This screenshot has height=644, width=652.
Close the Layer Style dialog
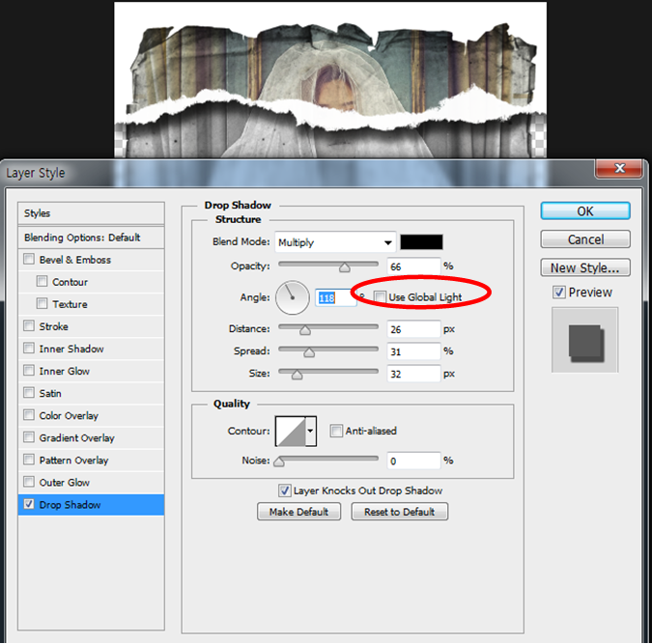[619, 168]
